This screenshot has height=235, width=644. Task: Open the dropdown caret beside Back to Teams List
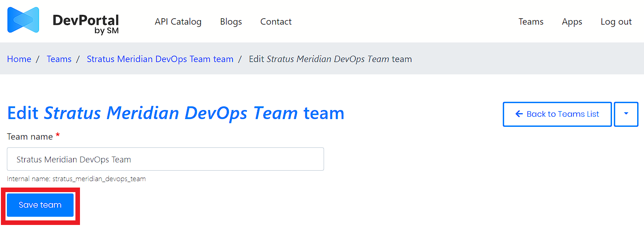[626, 114]
